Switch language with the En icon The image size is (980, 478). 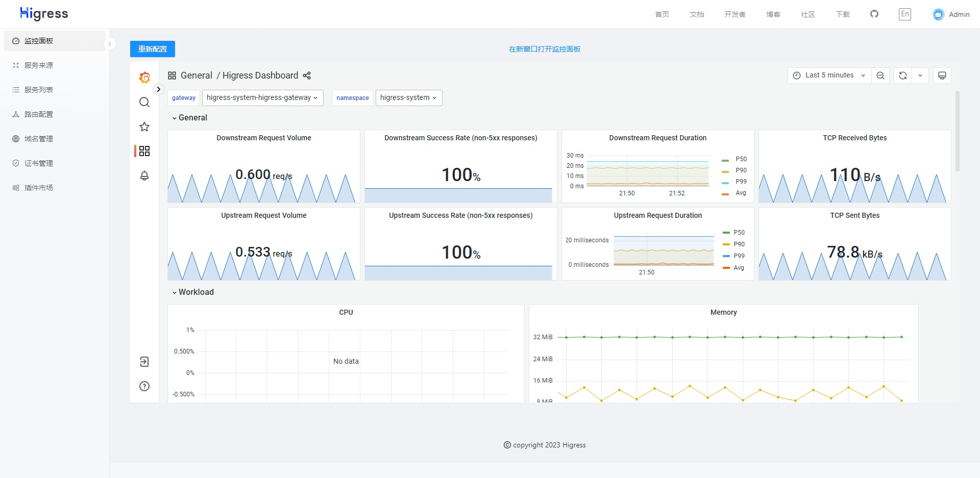905,14
